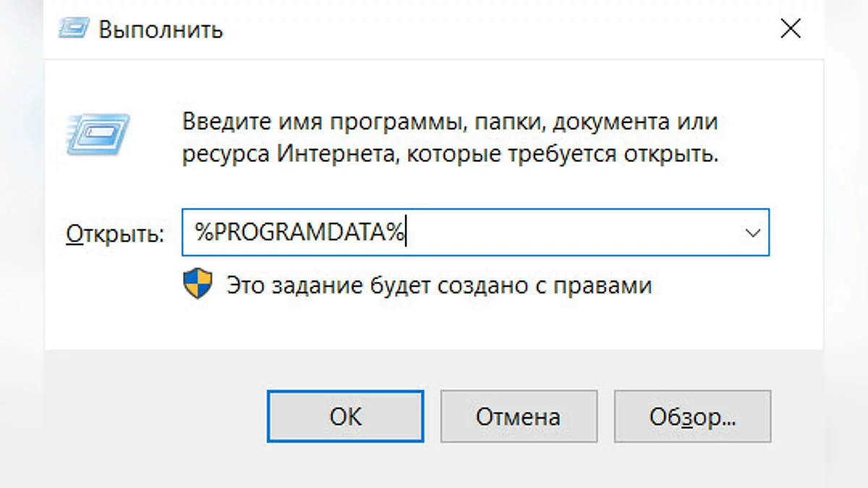The width and height of the screenshot is (868, 488).
Task: Click the large Run icon beside the description
Action: click(98, 134)
